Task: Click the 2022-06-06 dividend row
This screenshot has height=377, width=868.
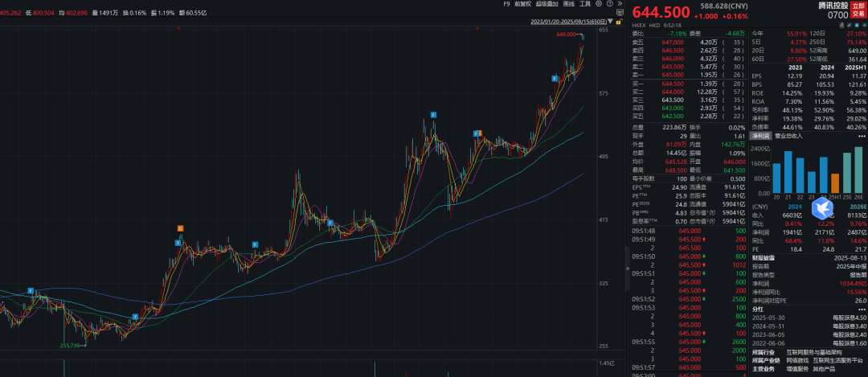Action: coord(809,343)
